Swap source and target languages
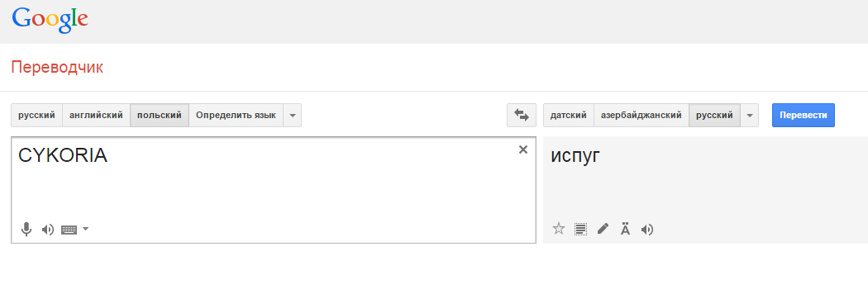 pyautogui.click(x=522, y=115)
